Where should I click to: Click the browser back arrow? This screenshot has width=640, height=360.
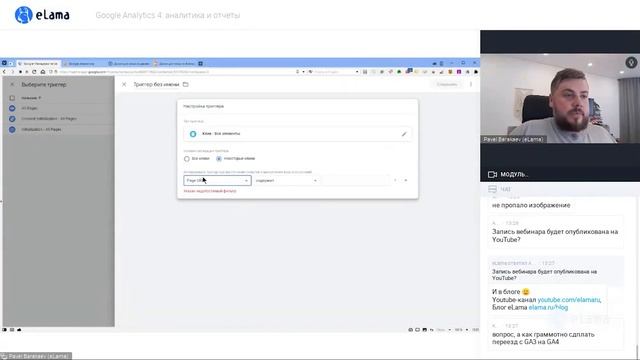(4, 72)
